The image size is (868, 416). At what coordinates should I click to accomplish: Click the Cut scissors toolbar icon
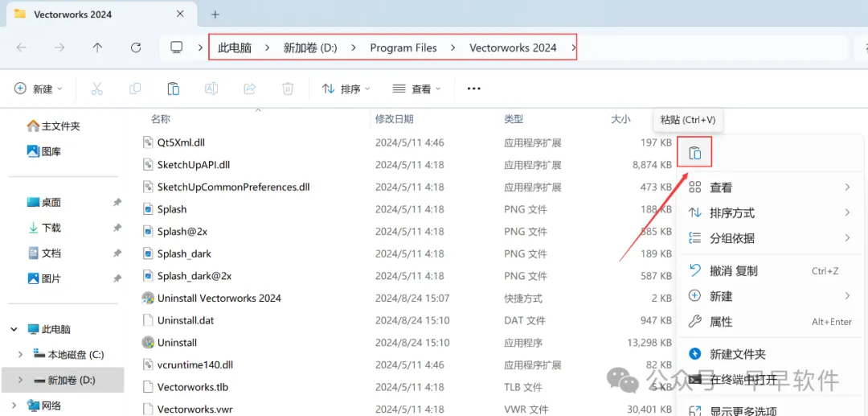pyautogui.click(x=97, y=89)
